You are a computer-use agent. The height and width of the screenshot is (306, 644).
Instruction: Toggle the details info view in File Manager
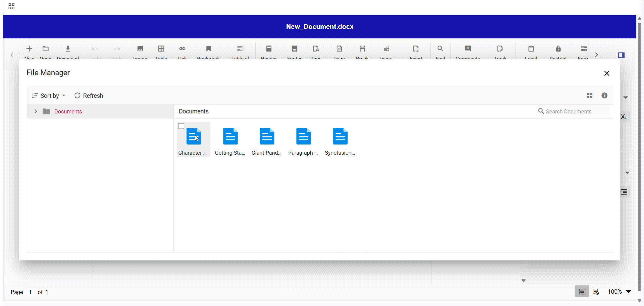tap(605, 95)
